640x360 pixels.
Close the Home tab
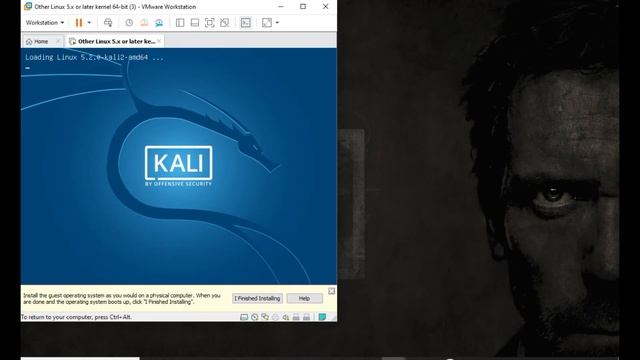point(58,41)
